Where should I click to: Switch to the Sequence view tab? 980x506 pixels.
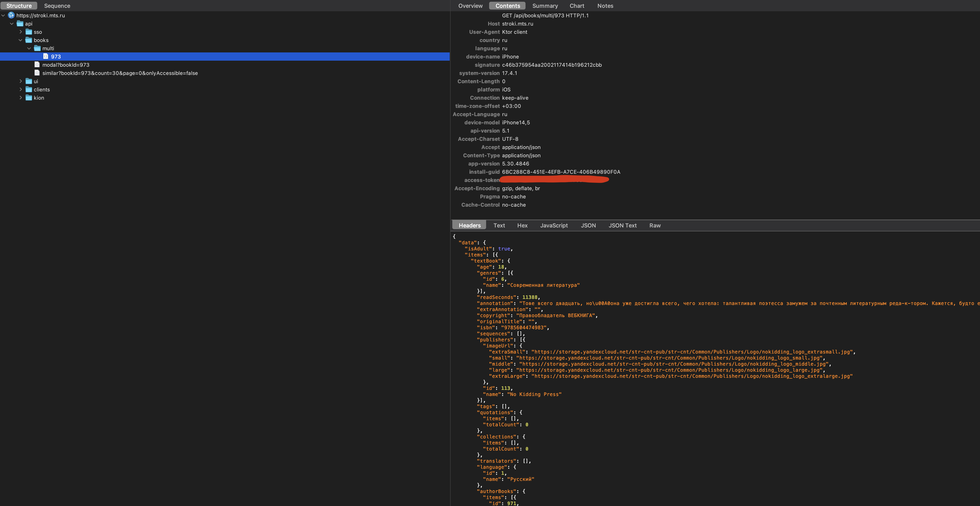tap(57, 6)
